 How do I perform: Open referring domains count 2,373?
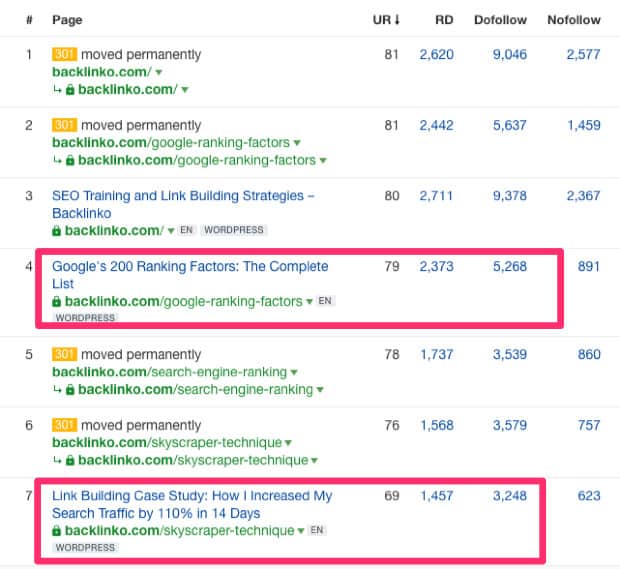point(437,267)
